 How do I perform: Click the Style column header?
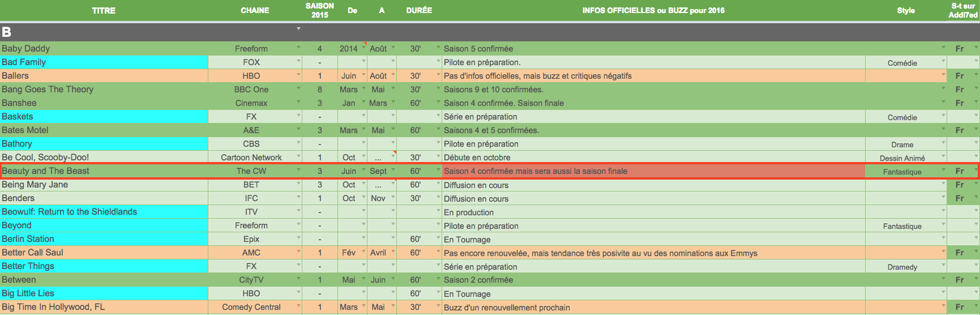tap(906, 10)
